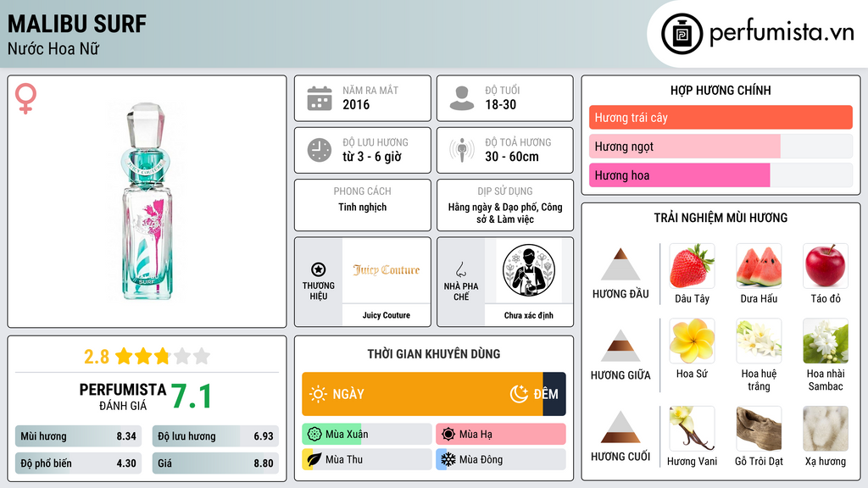Viewport: 868px width, 488px height.
Task: Click the Hương hoa accord bar
Action: (721, 175)
